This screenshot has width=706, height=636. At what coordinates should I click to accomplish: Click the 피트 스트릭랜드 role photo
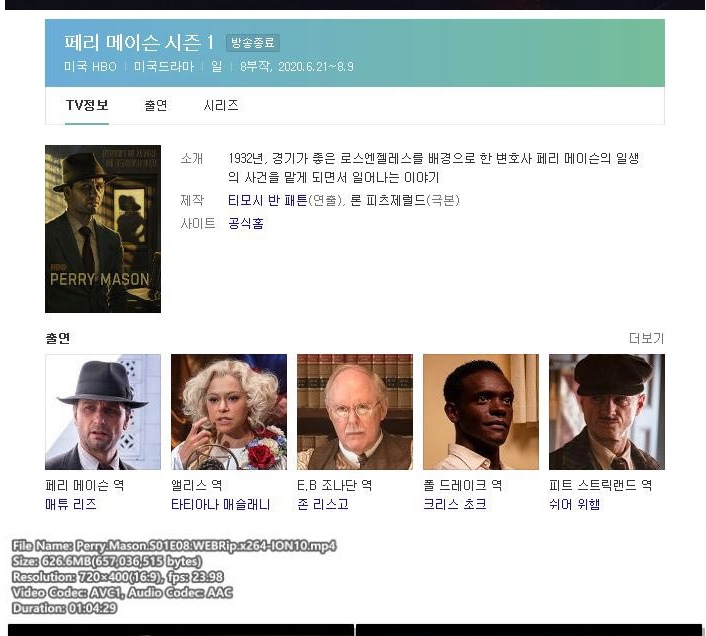coord(607,412)
